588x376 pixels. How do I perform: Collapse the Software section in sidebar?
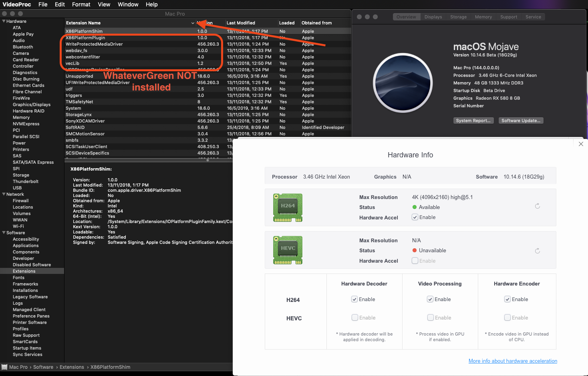point(4,233)
